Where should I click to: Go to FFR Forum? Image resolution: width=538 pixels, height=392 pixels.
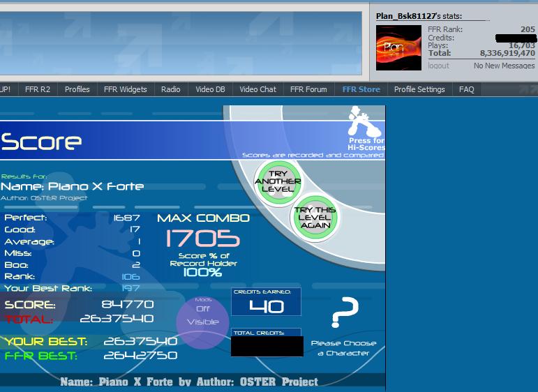point(308,89)
